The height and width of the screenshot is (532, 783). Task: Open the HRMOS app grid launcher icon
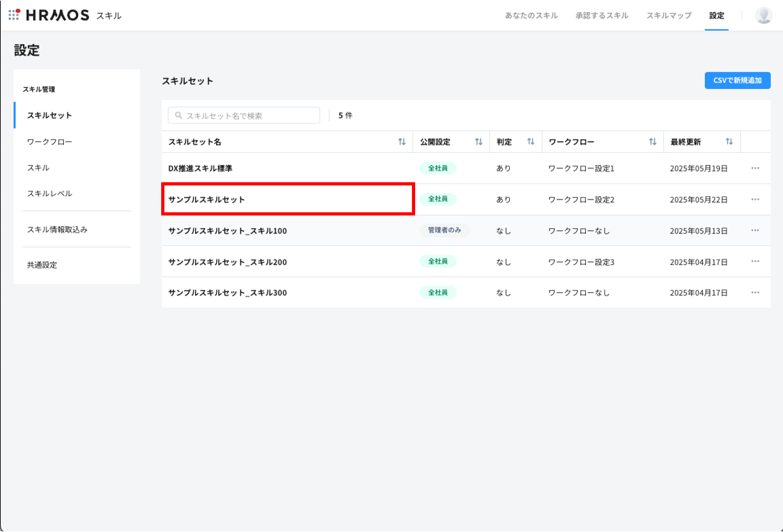pyautogui.click(x=14, y=15)
